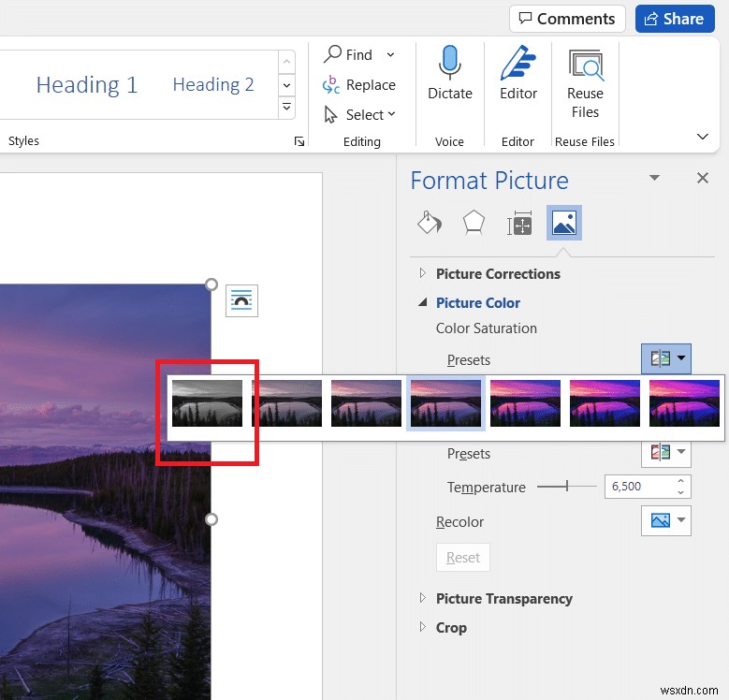Open the Comments pane
The height and width of the screenshot is (700, 729).
coord(567,19)
